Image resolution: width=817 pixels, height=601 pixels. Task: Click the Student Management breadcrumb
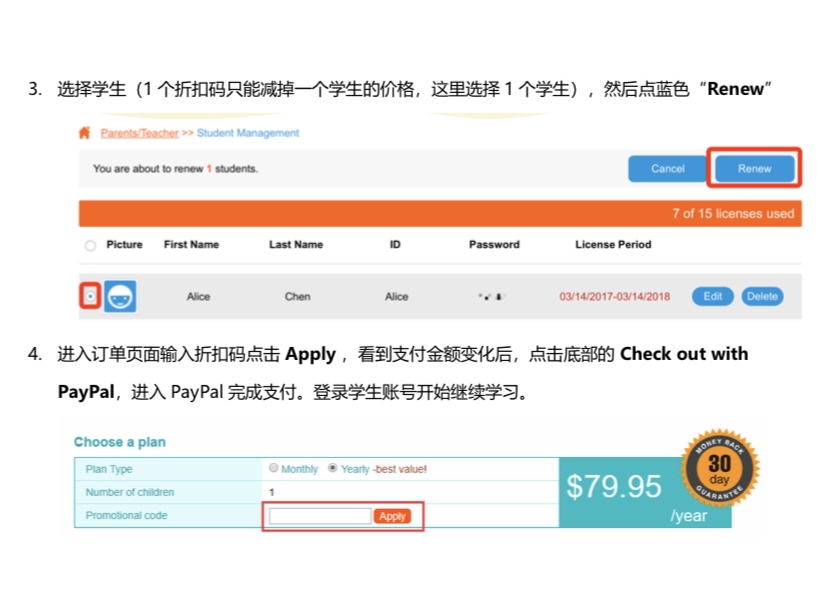click(247, 133)
